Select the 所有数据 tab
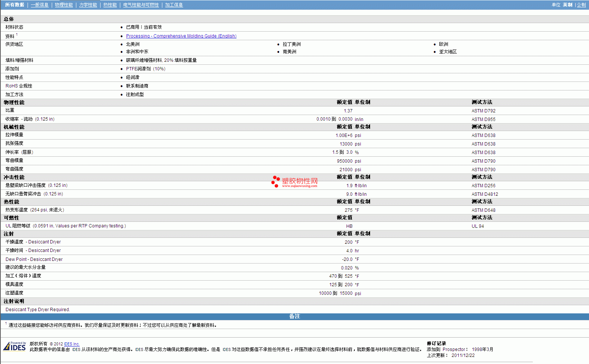The image size is (589, 364). point(15,5)
